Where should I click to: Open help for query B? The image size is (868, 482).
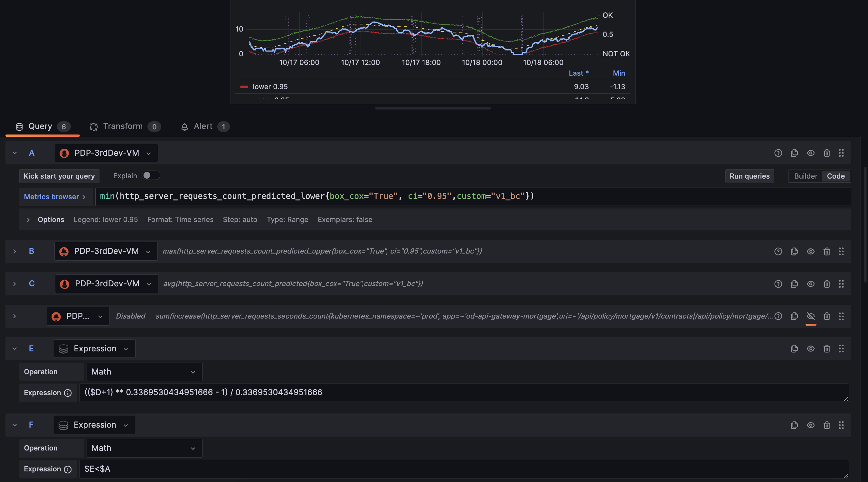tap(778, 251)
